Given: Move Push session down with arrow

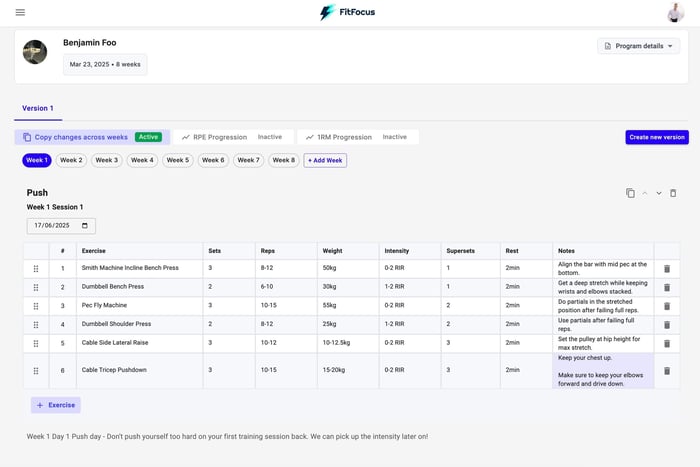Looking at the screenshot, I should pyautogui.click(x=659, y=193).
